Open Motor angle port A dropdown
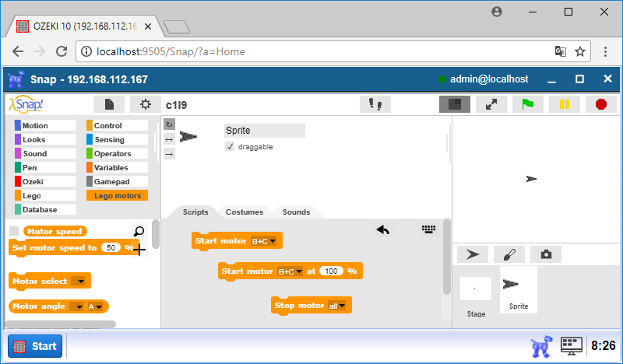Screen dimensions: 623x364 point(95,306)
